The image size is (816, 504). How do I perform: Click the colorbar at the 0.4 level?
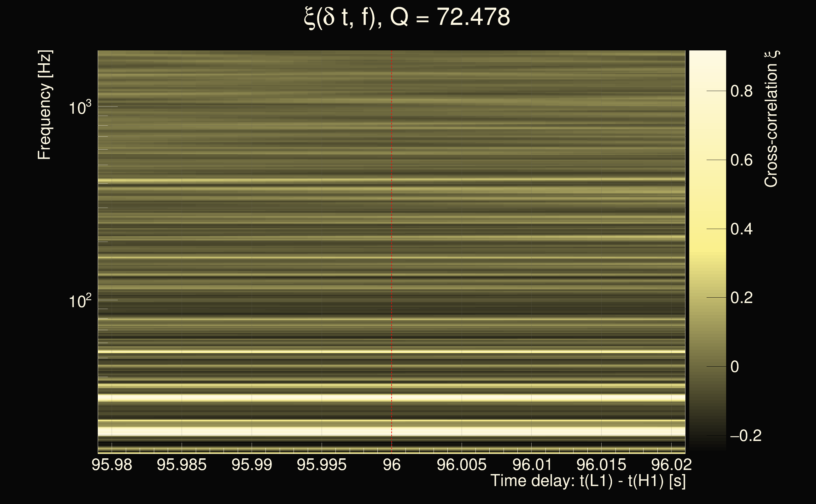707,229
